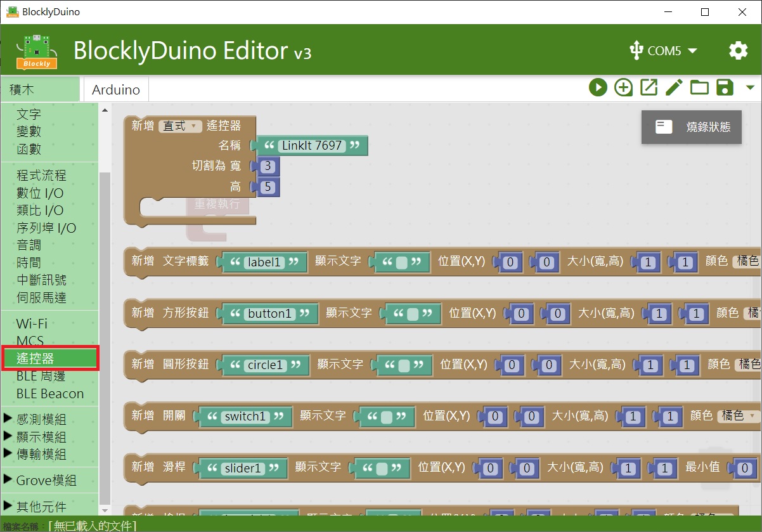
Task: Click the BlocklyDuino logo icon
Action: 36,51
